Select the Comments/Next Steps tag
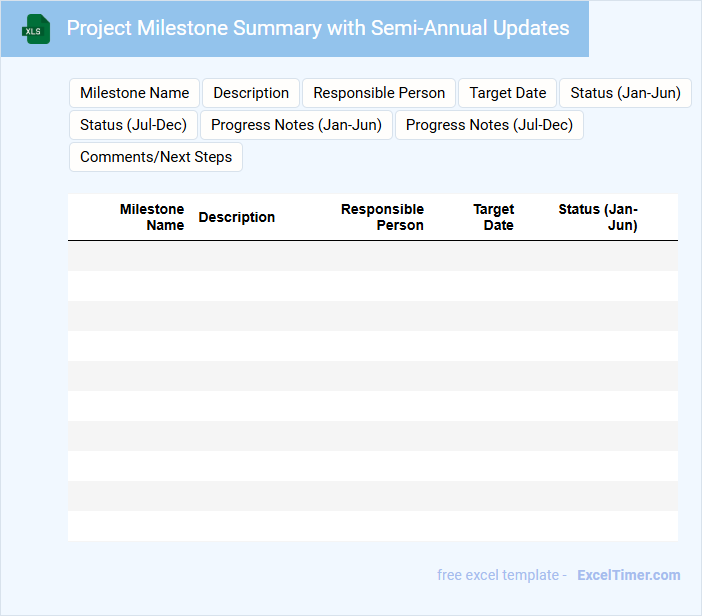 (x=156, y=157)
